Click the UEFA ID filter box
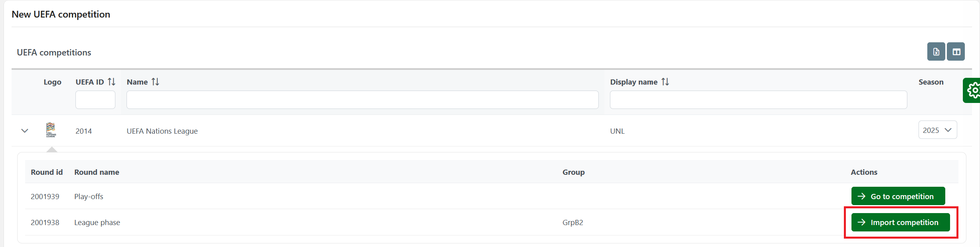The height and width of the screenshot is (247, 980). [x=95, y=100]
